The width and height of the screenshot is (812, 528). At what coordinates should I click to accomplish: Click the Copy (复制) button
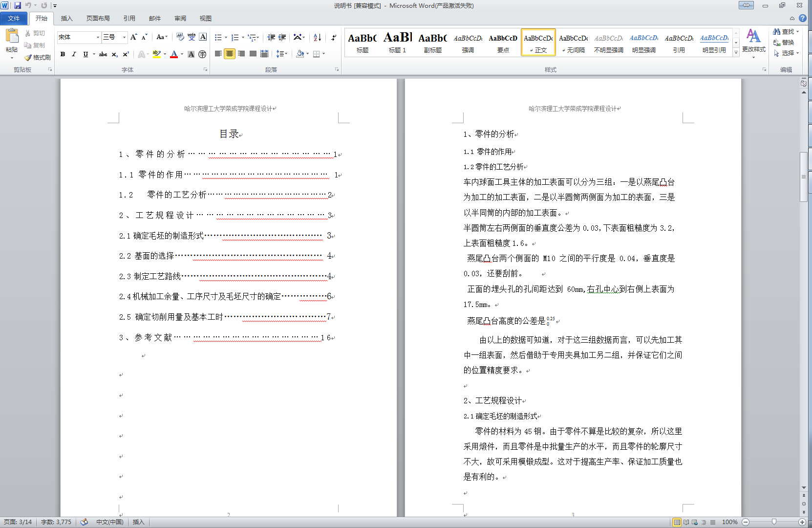pyautogui.click(x=35, y=45)
